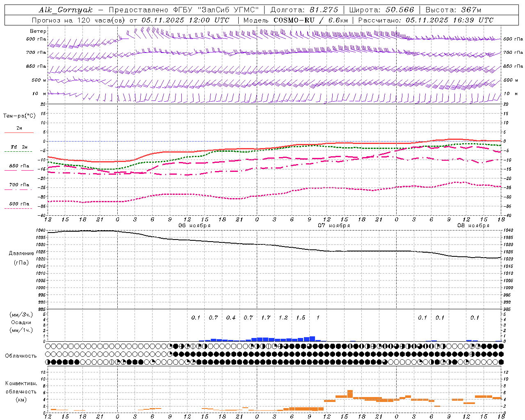
Task: Click the 'Тем-ра(°C)' axis title
Action: click(19, 116)
